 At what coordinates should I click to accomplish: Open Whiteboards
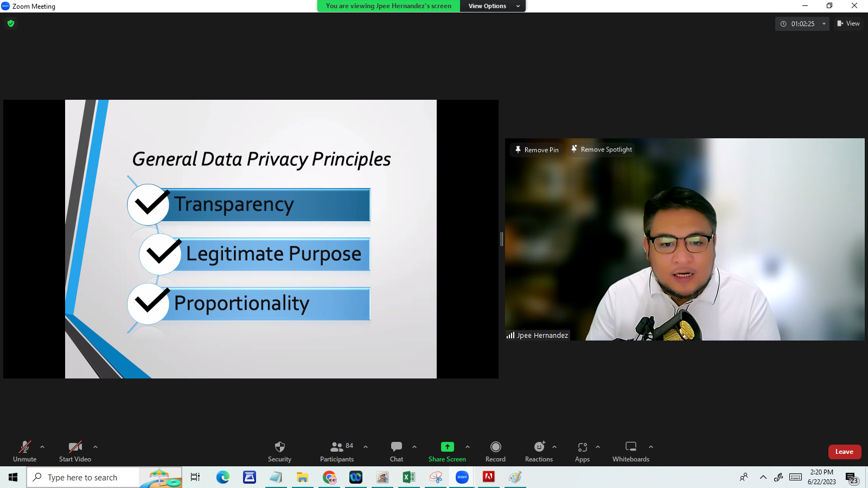(631, 451)
